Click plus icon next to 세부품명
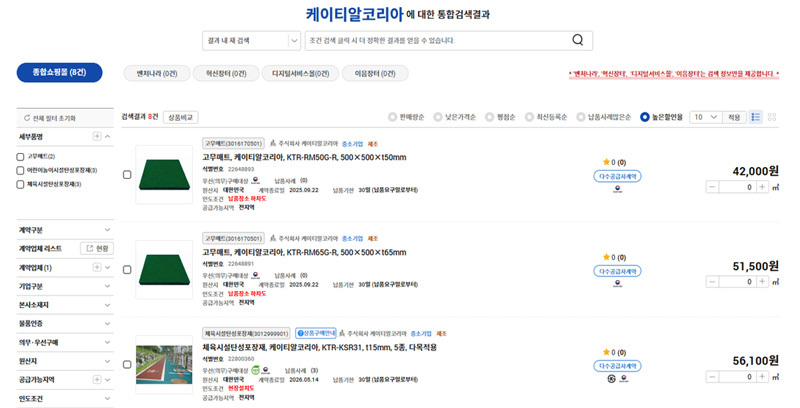 point(97,136)
